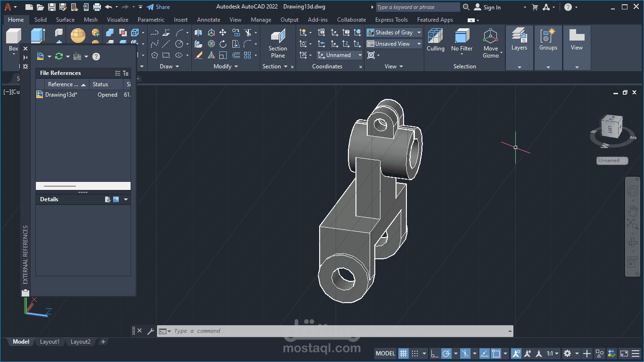
Task: Open the Groups panel button
Action: click(x=548, y=48)
